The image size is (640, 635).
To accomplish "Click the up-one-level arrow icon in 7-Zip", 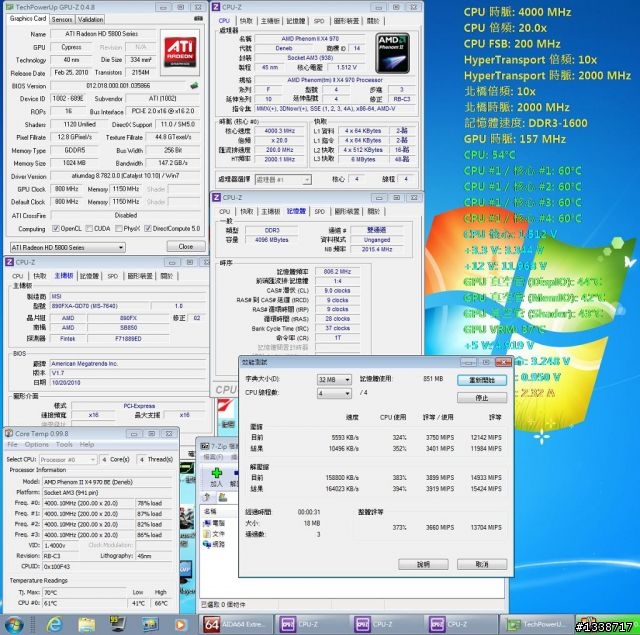I will click(207, 497).
